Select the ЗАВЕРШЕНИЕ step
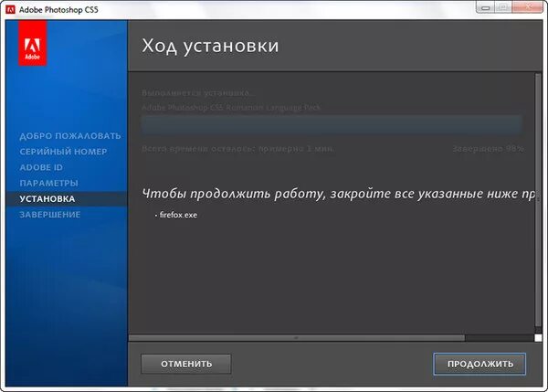The height and width of the screenshot is (392, 548). click(50, 215)
